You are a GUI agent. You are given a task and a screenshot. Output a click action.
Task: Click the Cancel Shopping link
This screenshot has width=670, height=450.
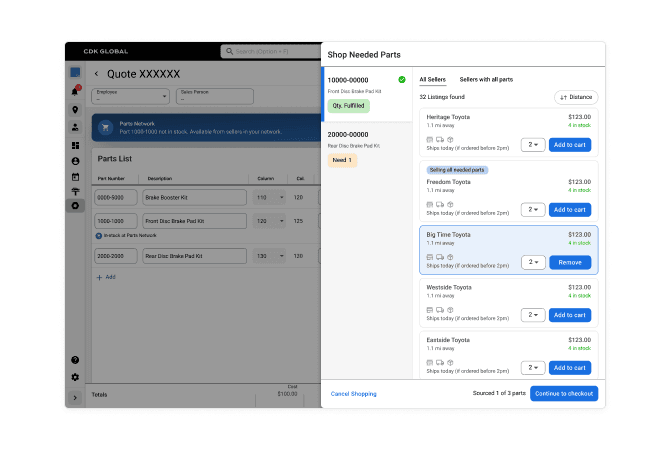pos(354,394)
